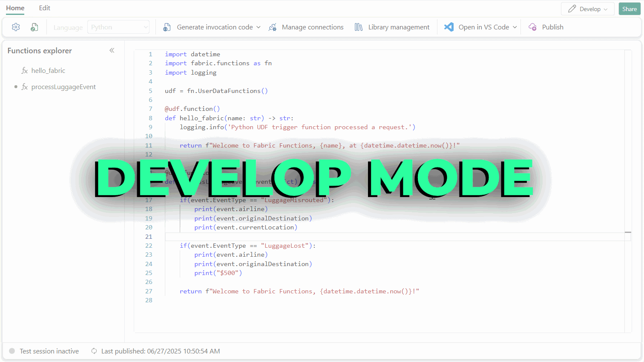Click 'print(event.currentLocation)' on line 20
This screenshot has width=644, height=362.
246,227
